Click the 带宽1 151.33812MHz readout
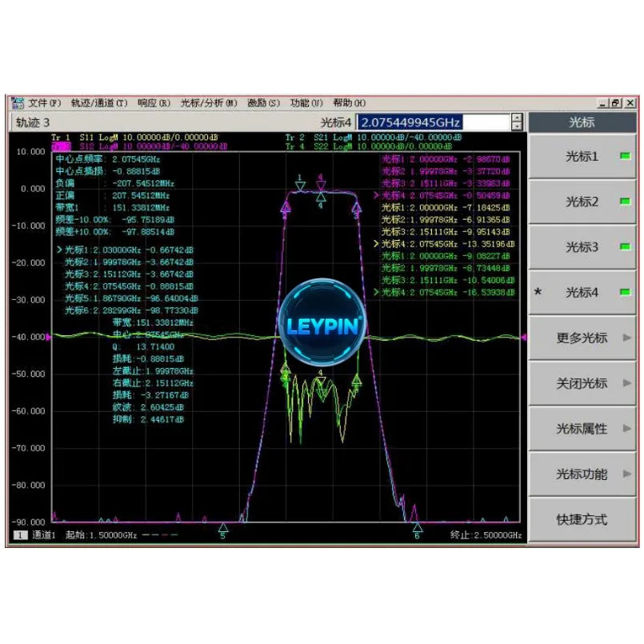This screenshot has width=644, height=644. [112, 208]
